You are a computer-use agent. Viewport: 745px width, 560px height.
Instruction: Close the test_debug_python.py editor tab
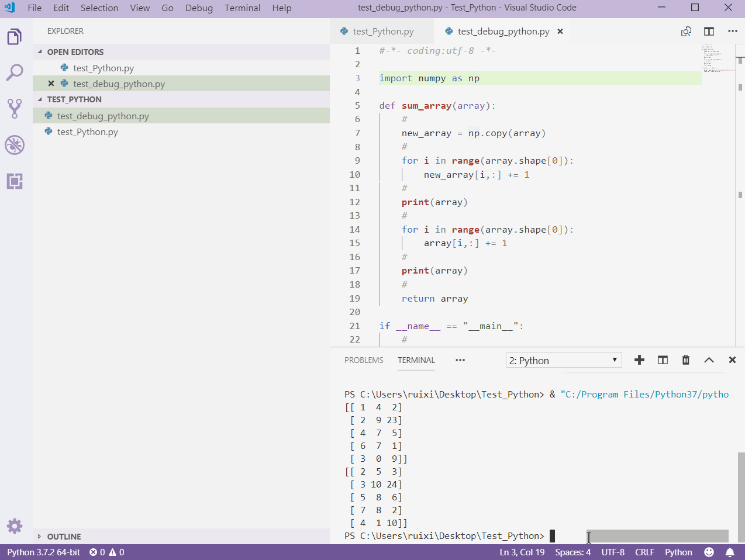560,32
